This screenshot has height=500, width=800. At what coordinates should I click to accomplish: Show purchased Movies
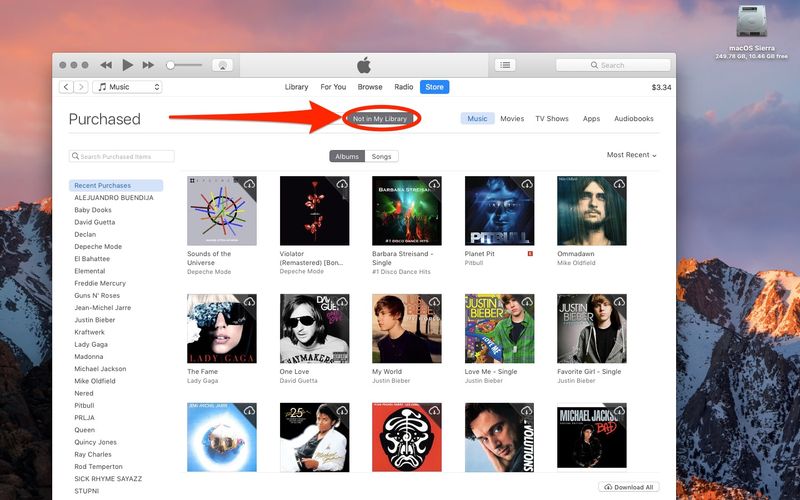coord(512,118)
